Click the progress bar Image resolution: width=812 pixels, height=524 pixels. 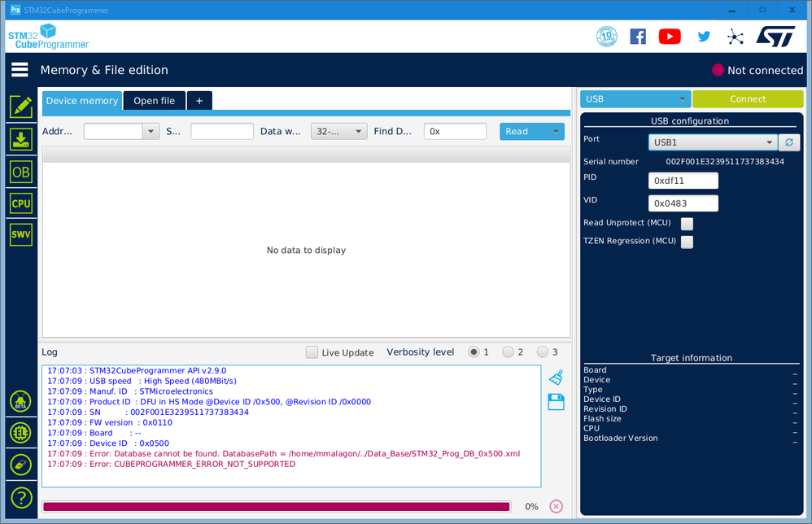pyautogui.click(x=277, y=506)
